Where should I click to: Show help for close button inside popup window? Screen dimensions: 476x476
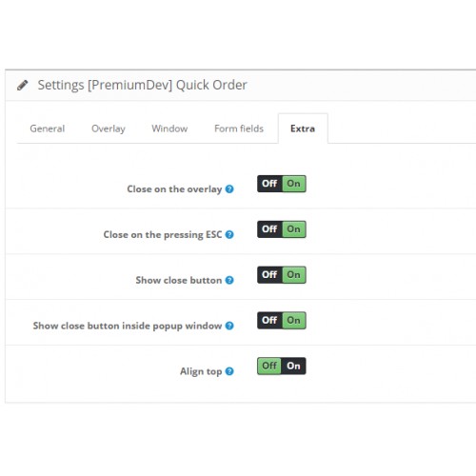coord(229,326)
